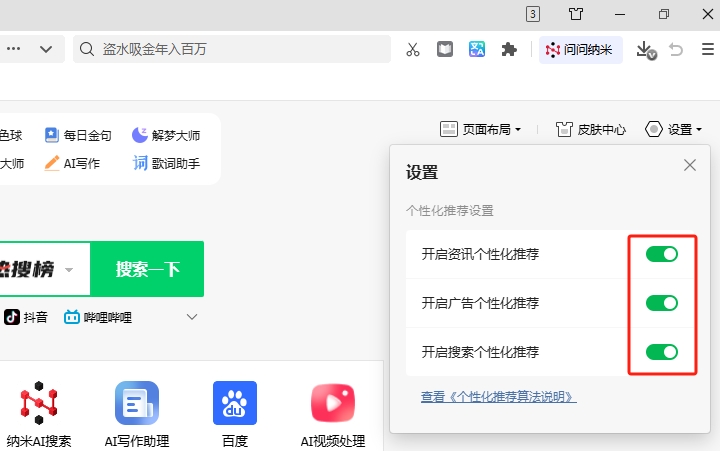The width and height of the screenshot is (720, 451).
Task: Click the page translate icon
Action: tap(477, 49)
